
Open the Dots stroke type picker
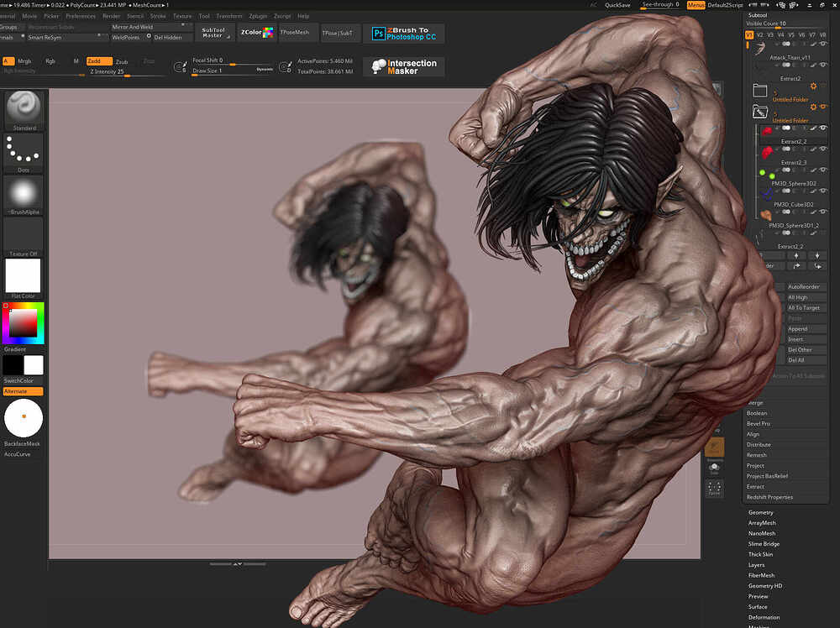tap(23, 152)
